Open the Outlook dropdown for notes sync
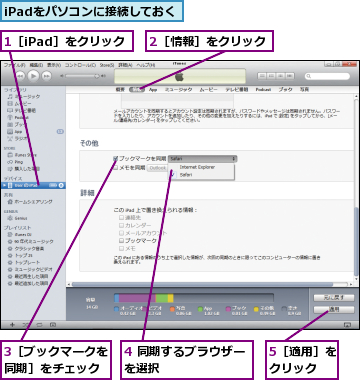360x380 pixels. (x=157, y=168)
